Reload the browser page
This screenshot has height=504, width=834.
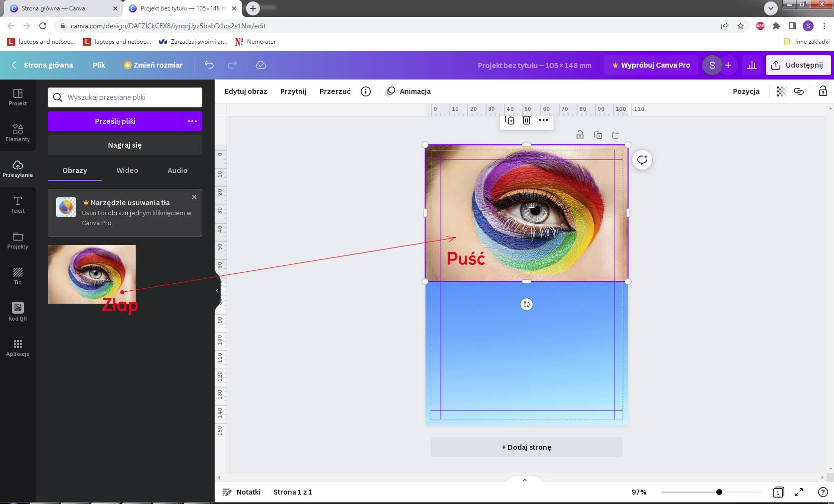(x=43, y=26)
